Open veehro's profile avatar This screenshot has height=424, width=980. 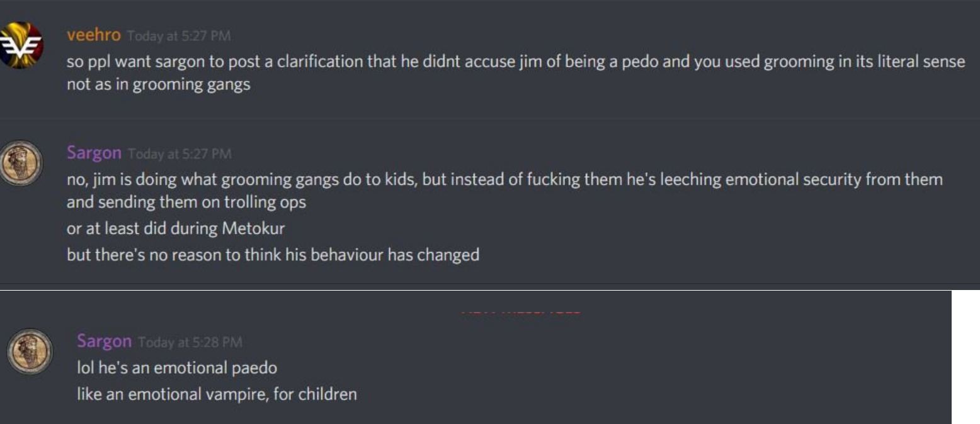coord(21,45)
